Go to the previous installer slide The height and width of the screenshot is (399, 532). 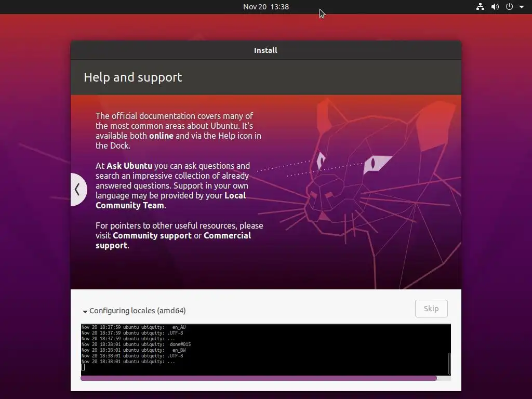click(x=78, y=189)
